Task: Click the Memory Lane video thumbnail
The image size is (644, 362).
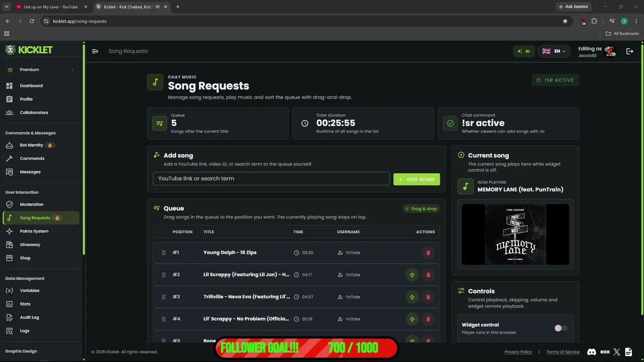Action: [516, 234]
